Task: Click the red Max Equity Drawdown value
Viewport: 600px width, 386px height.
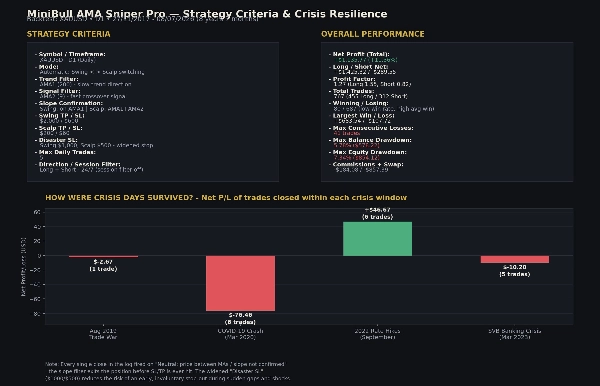Action: click(x=356, y=158)
